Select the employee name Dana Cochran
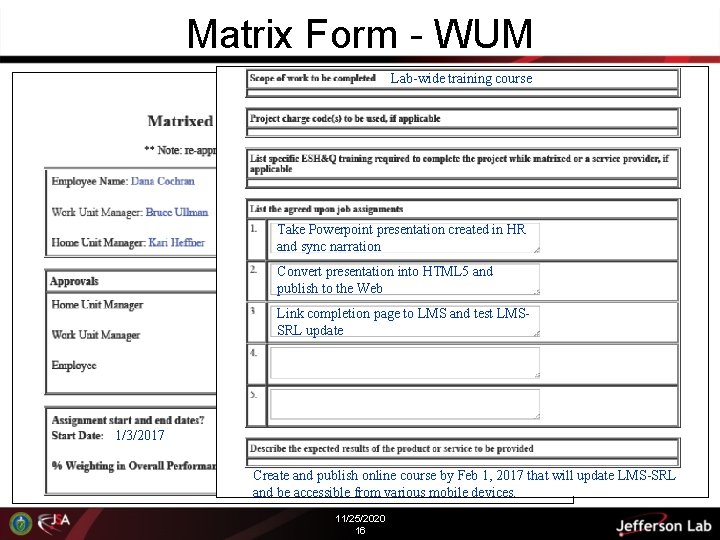720x540 pixels. (x=163, y=181)
